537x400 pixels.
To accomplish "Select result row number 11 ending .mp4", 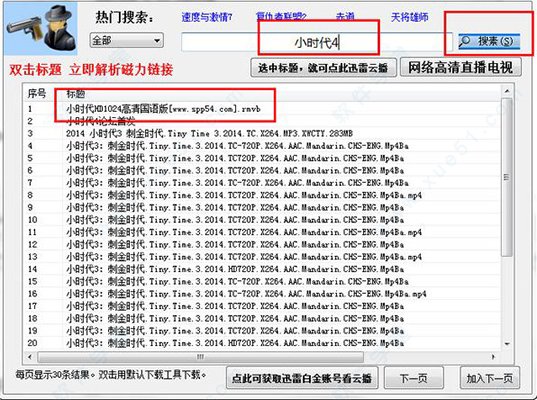I will coord(263,232).
